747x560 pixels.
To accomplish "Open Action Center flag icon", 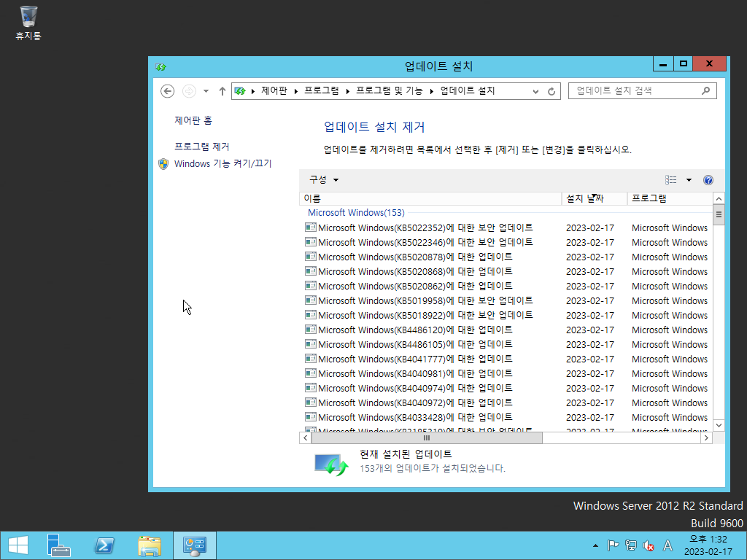I will point(613,545).
